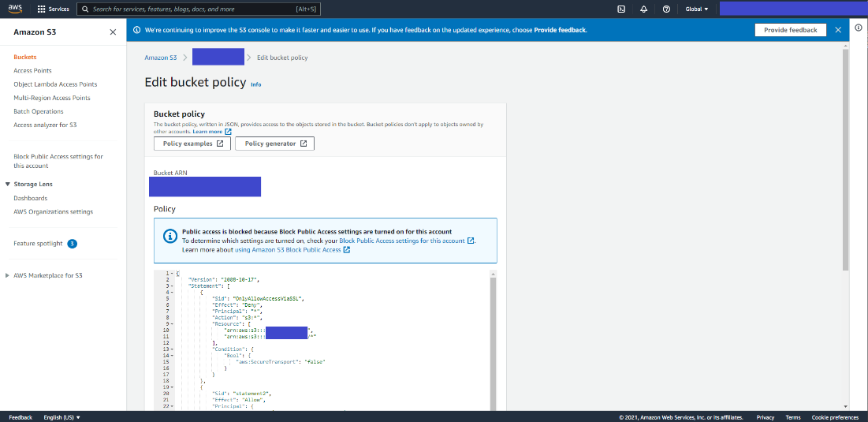Click the Amazon S3 breadcrumb link
The height and width of the screenshot is (422, 868).
pyautogui.click(x=161, y=58)
